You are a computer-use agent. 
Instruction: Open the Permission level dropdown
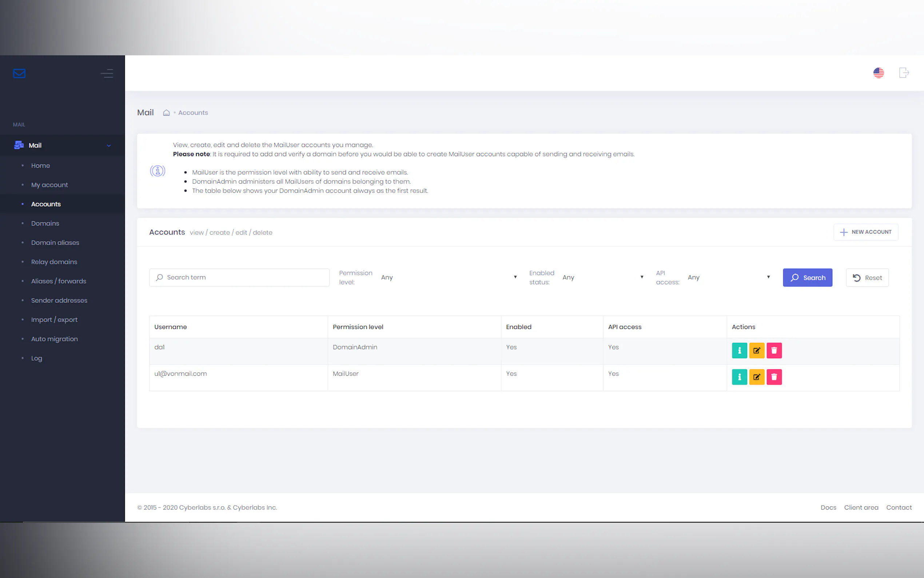tap(449, 277)
